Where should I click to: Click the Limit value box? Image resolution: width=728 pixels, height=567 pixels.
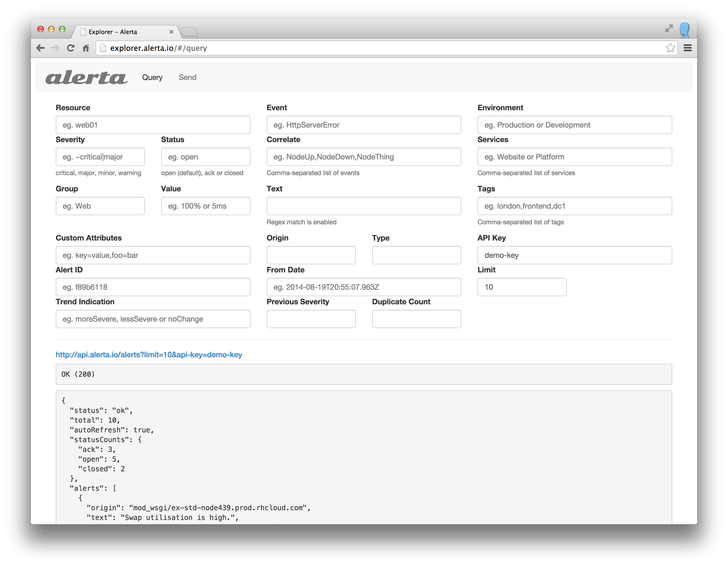(522, 287)
